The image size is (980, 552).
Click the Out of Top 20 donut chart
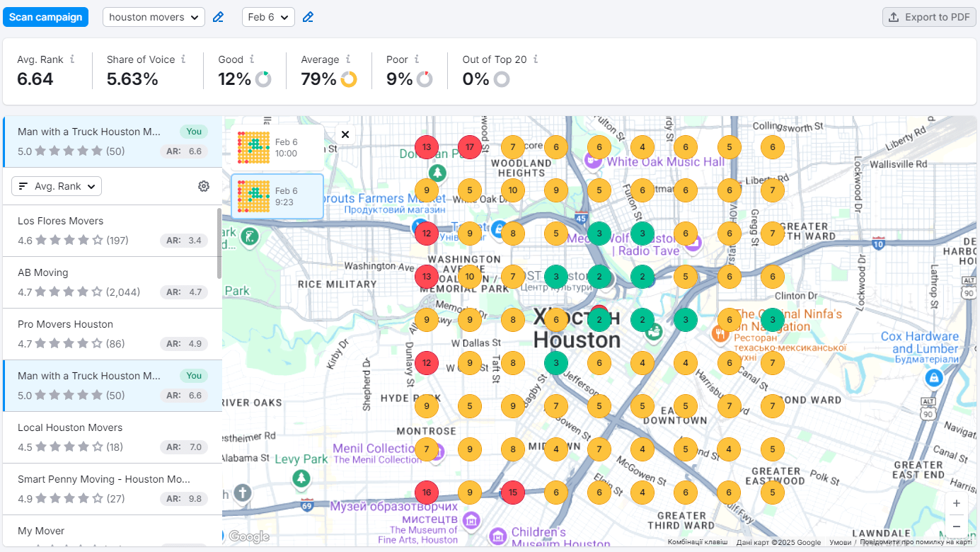[x=502, y=79]
